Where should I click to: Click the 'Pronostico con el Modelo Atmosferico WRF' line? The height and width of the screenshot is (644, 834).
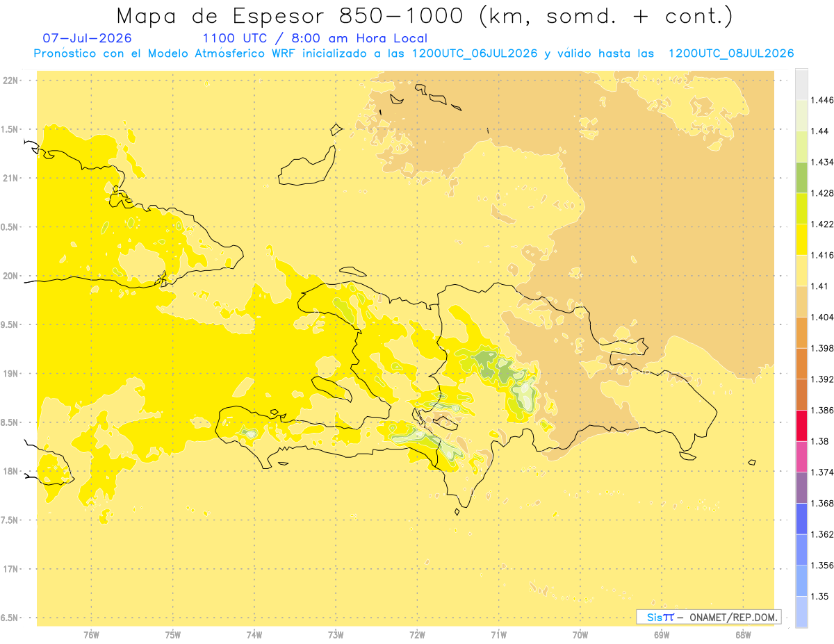(x=413, y=53)
